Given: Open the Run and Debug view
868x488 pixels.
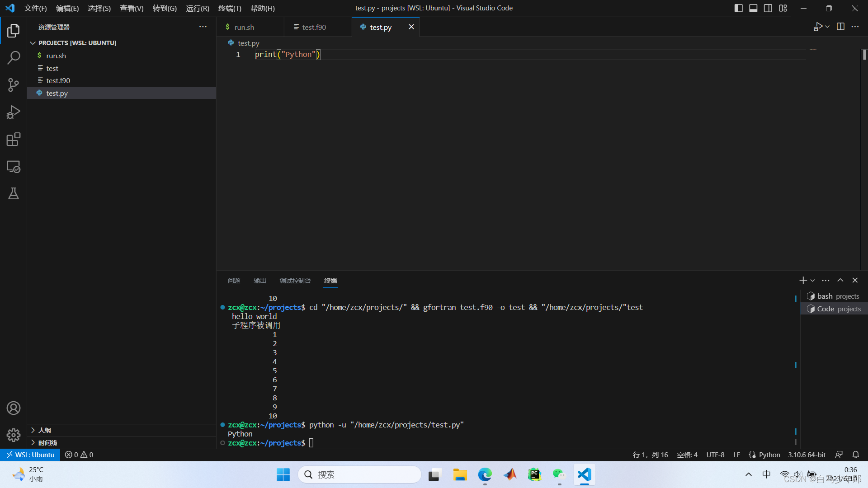Looking at the screenshot, I should pyautogui.click(x=14, y=112).
